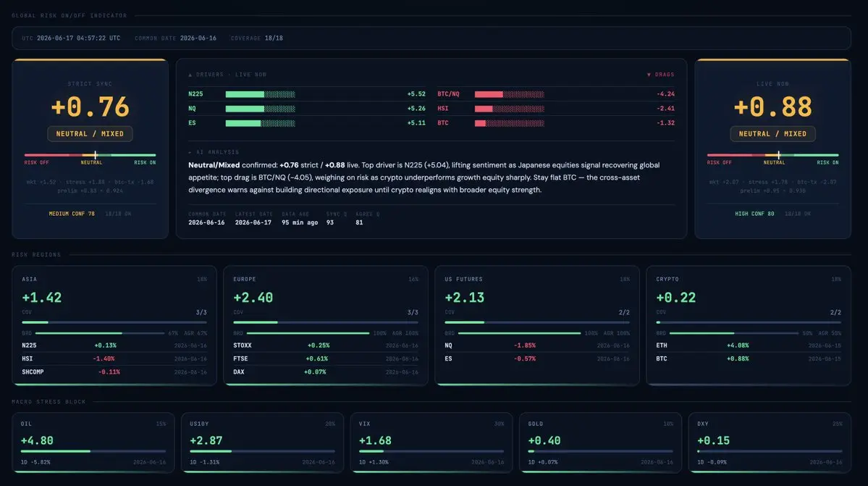868x486 pixels.
Task: Open the Crypto region card title
Action: pyautogui.click(x=667, y=280)
